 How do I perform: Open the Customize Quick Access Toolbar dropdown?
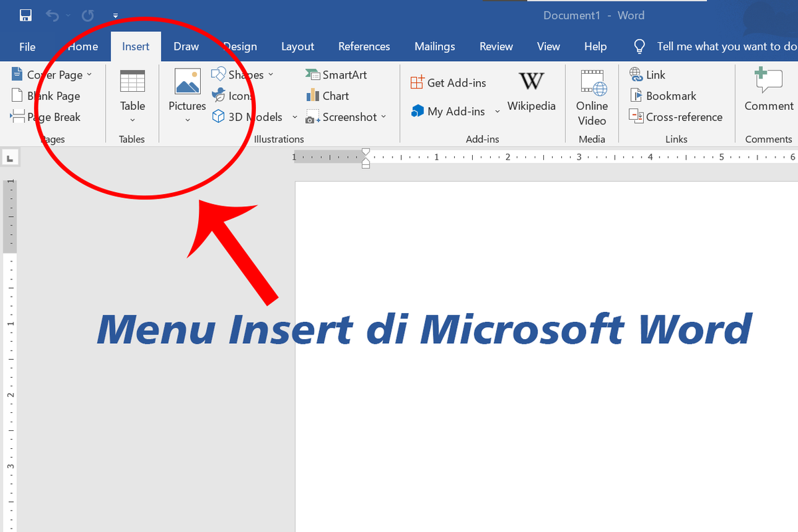pyautogui.click(x=116, y=15)
